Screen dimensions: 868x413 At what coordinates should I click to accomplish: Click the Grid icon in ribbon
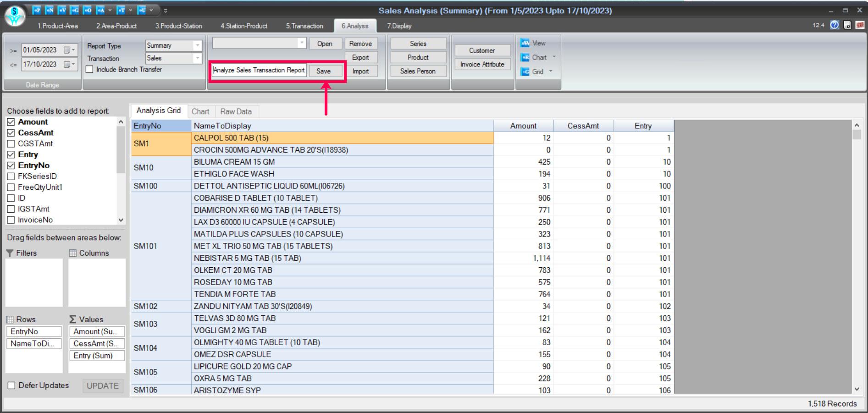(525, 72)
